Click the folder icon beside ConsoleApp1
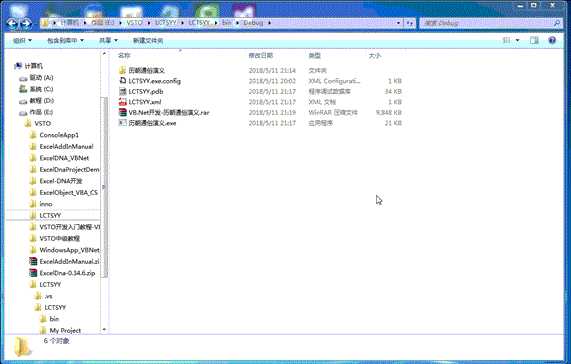 point(33,135)
